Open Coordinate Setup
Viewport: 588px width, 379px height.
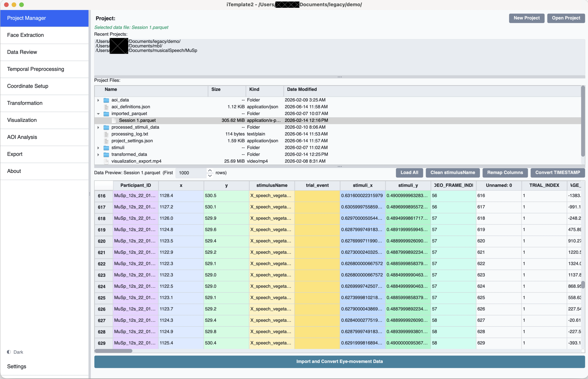pos(44,86)
